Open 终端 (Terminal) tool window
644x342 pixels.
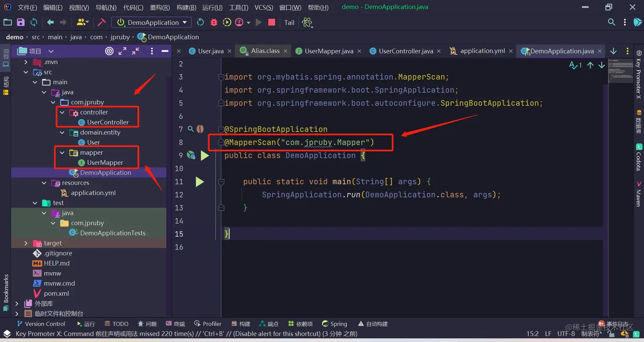coord(175,324)
